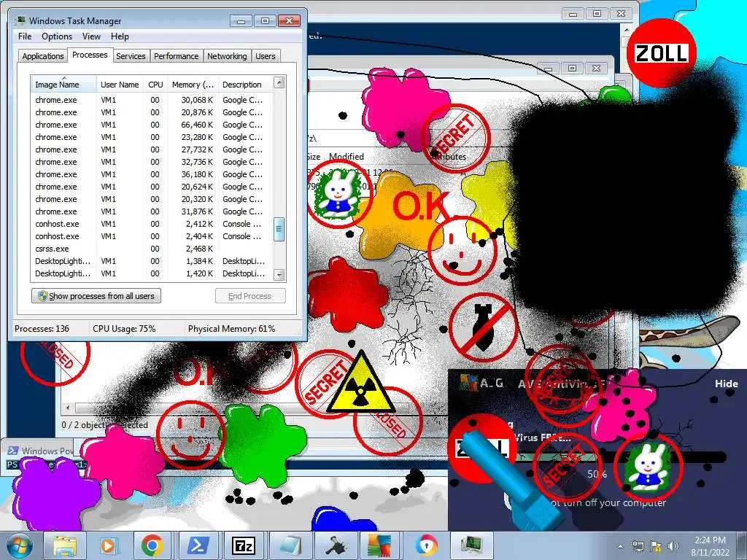The image size is (747, 560).
Task: Select DesktopLighti... row using 1,420 K
Action: 152,273
